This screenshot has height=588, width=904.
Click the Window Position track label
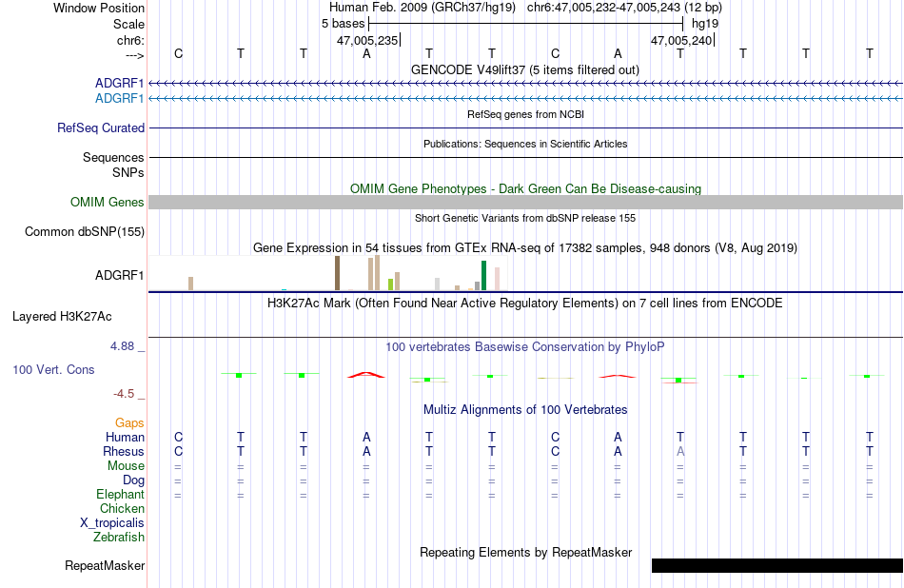pos(99,8)
